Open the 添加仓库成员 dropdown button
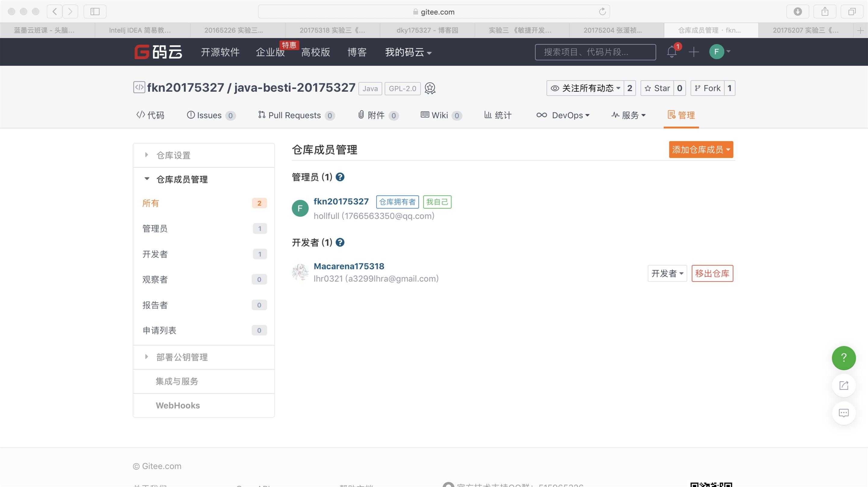The height and width of the screenshot is (487, 868). pyautogui.click(x=701, y=149)
